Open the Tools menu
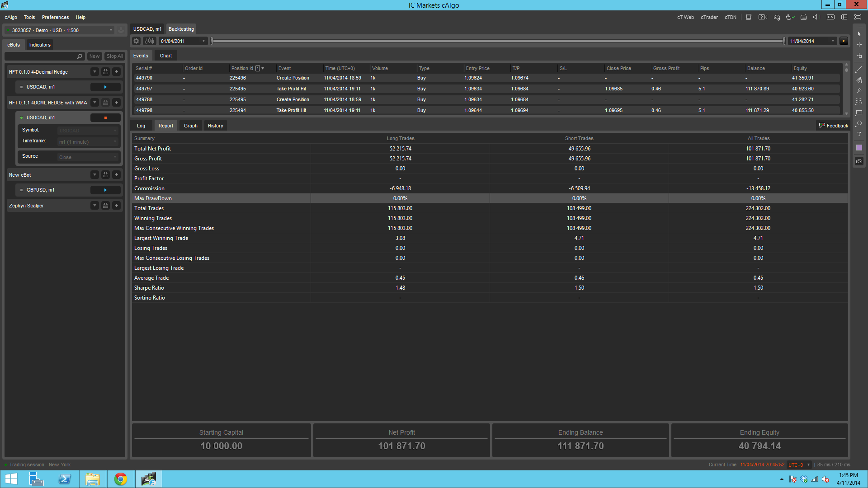The image size is (868, 488). pos(29,18)
